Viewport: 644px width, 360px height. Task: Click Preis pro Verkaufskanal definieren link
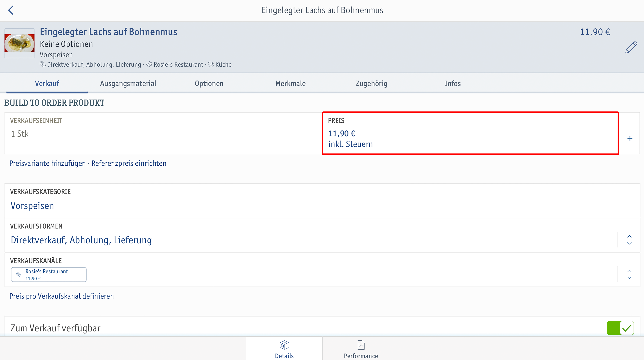(62, 296)
